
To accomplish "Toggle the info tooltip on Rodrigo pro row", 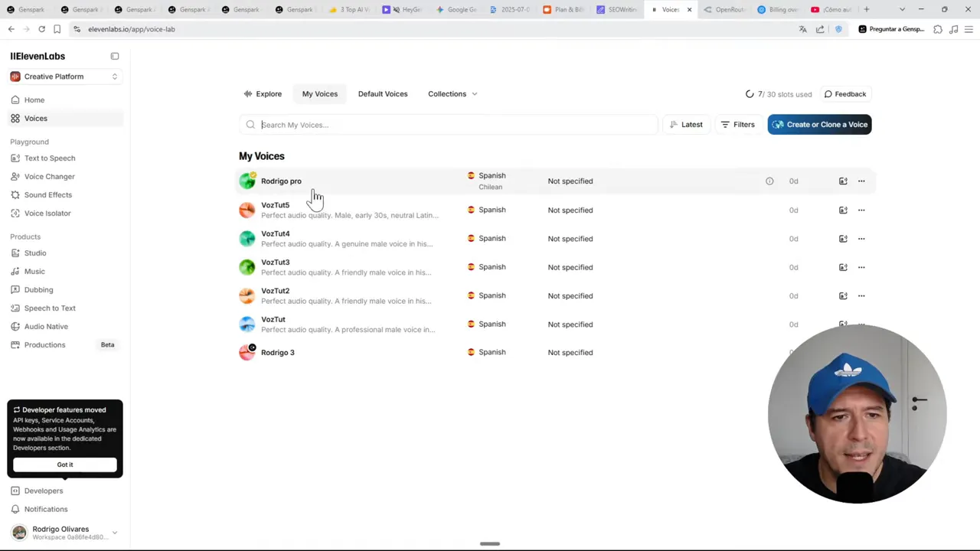I will pos(769,181).
